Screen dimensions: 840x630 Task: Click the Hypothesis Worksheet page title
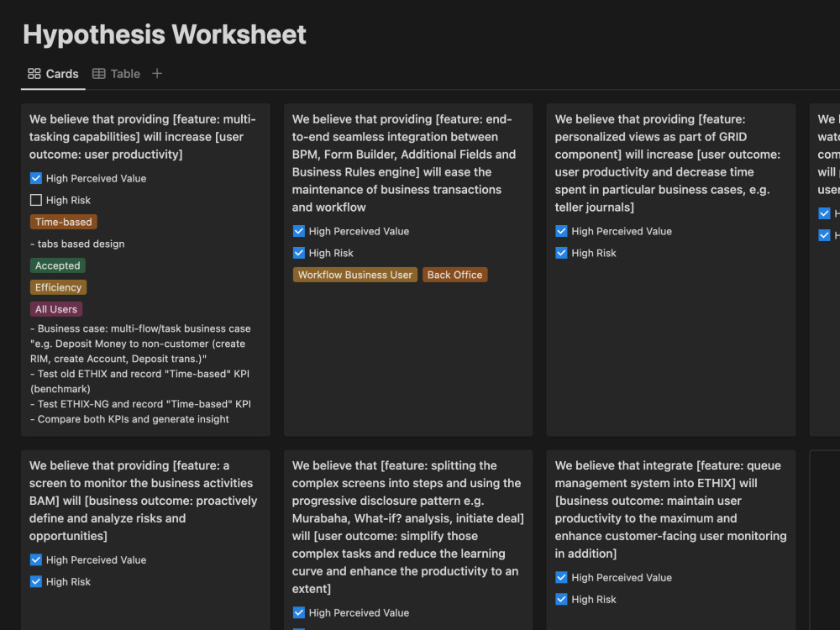point(165,34)
